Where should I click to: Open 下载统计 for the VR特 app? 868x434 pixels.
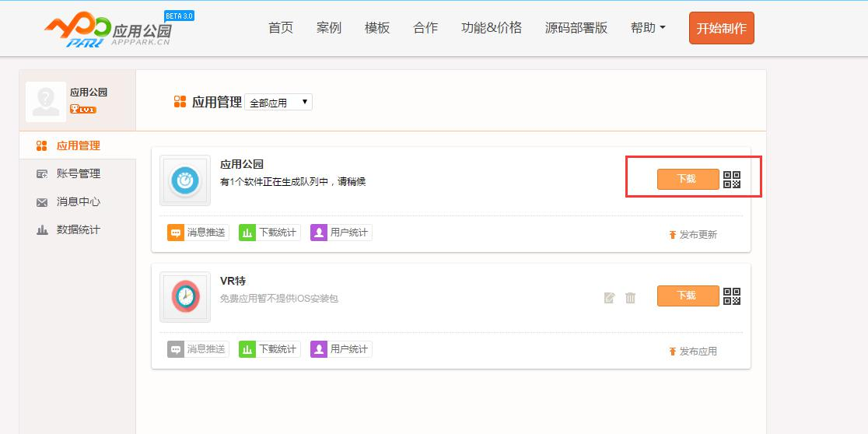tap(270, 349)
